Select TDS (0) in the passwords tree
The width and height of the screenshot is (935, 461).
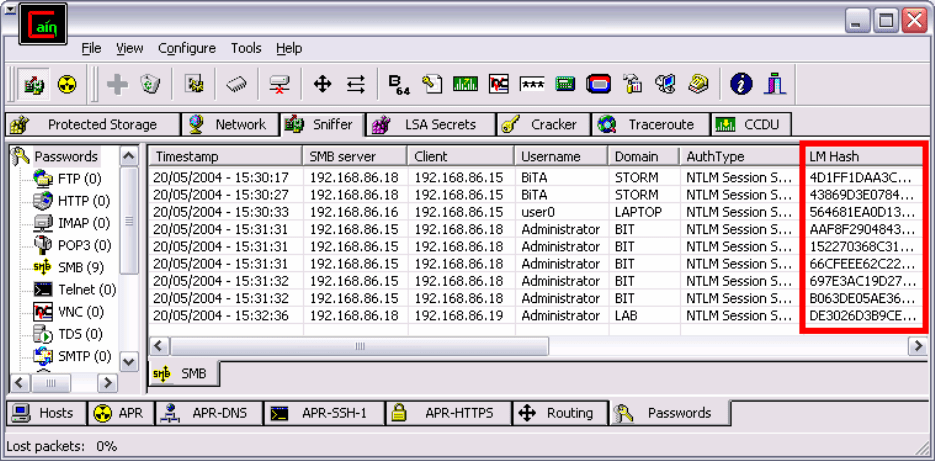point(80,334)
